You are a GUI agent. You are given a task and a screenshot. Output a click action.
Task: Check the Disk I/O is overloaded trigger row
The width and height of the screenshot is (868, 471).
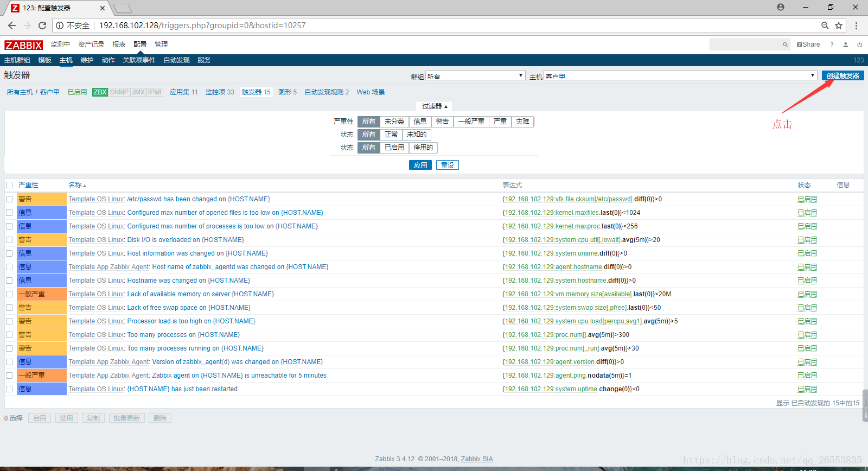[x=9, y=240]
